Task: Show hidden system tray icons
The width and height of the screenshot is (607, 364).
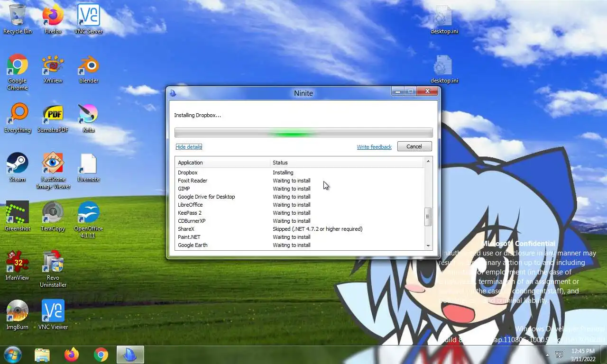Action: (x=547, y=355)
